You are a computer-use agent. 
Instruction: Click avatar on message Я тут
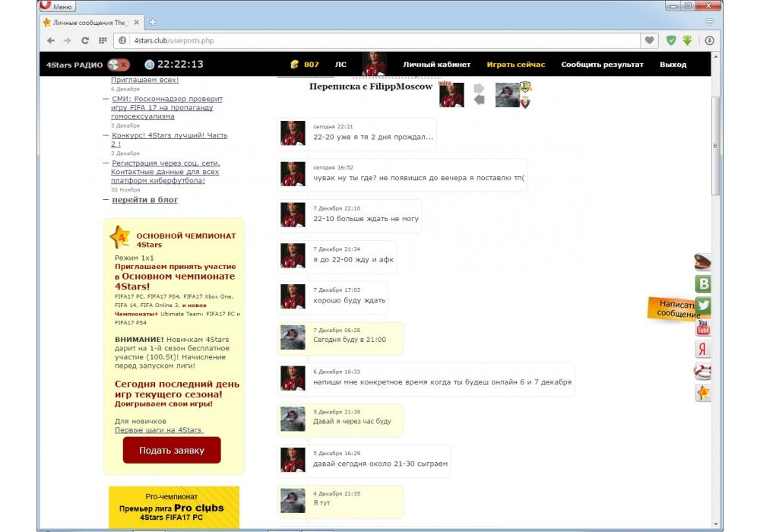pyautogui.click(x=293, y=501)
